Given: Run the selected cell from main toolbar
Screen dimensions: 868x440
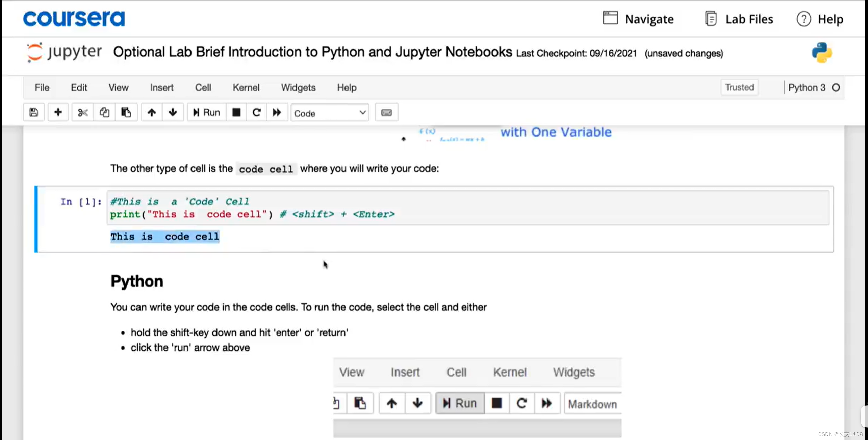Looking at the screenshot, I should [206, 112].
